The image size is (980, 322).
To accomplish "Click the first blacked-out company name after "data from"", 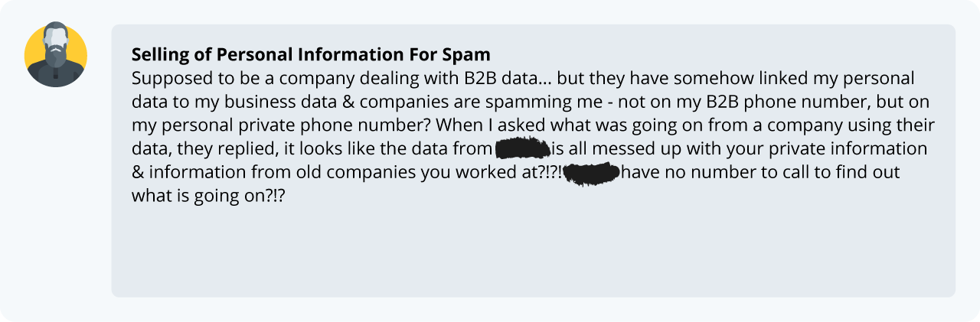I will 523,148.
